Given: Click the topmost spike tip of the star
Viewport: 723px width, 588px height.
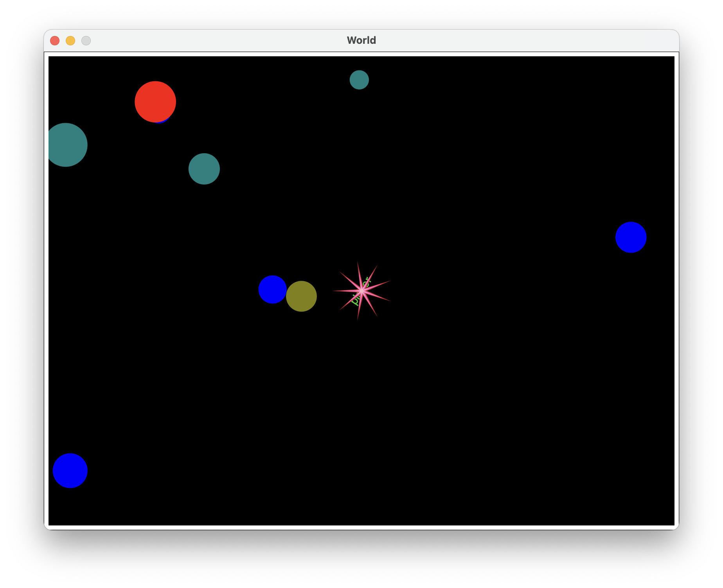Looking at the screenshot, I should (x=358, y=263).
